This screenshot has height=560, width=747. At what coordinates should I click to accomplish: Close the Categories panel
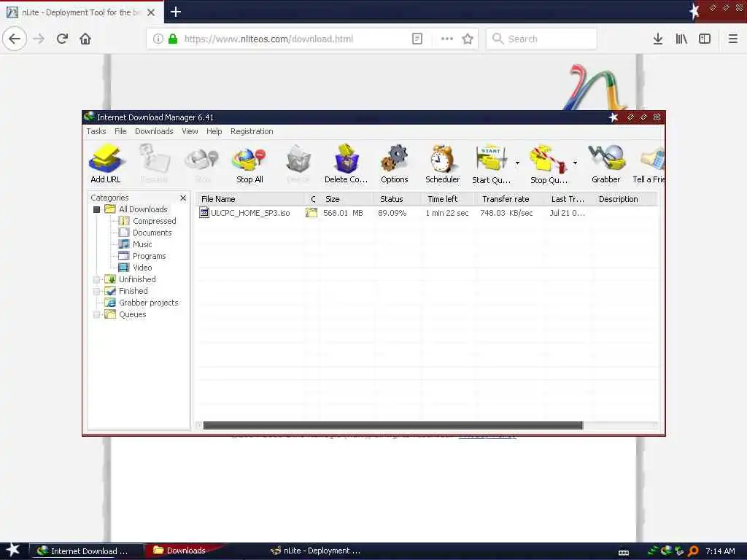(x=183, y=198)
